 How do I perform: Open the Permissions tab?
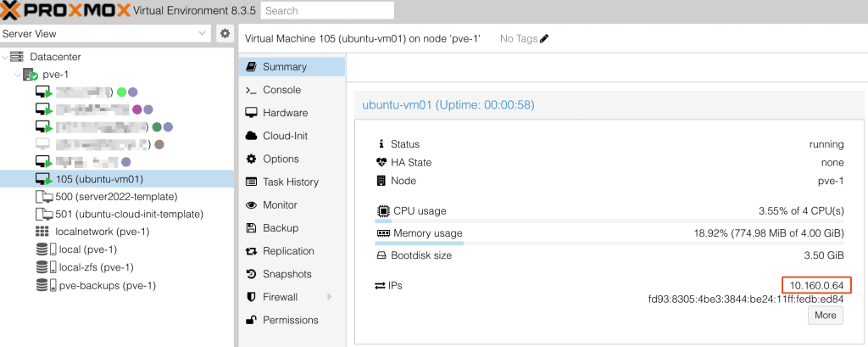292,320
